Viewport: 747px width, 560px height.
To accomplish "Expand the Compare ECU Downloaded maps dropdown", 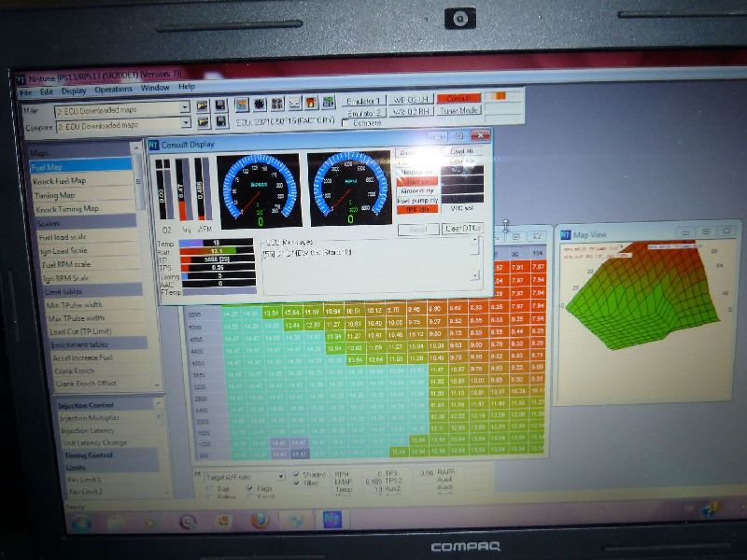I will [186, 122].
